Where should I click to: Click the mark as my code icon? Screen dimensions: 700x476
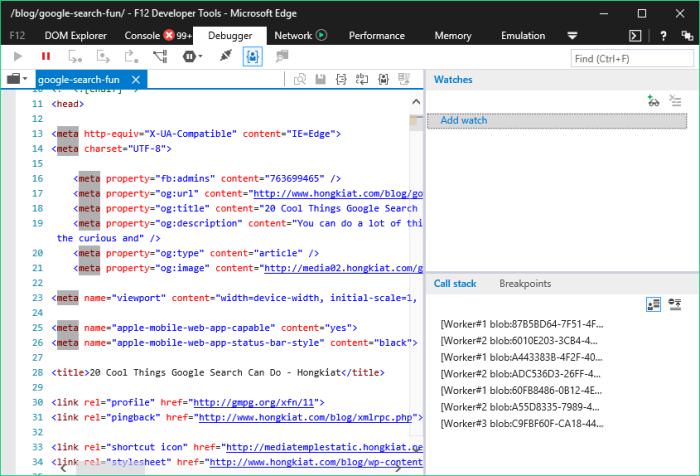click(383, 79)
